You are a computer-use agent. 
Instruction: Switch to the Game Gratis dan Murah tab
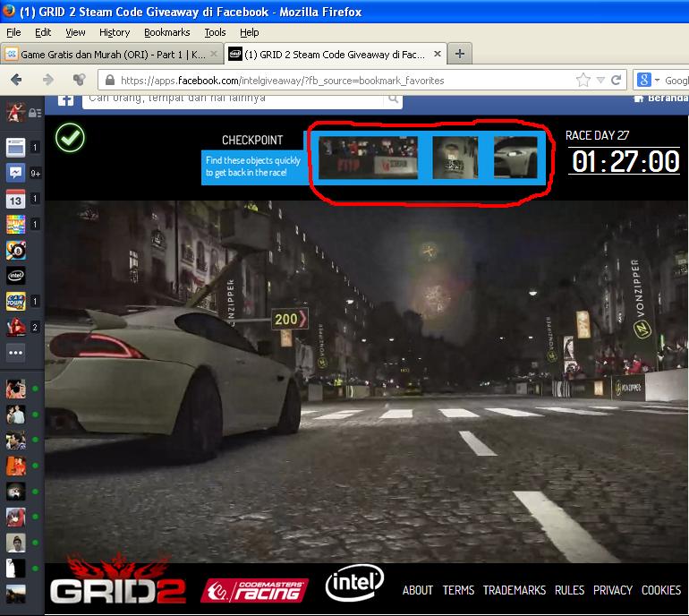[x=113, y=54]
